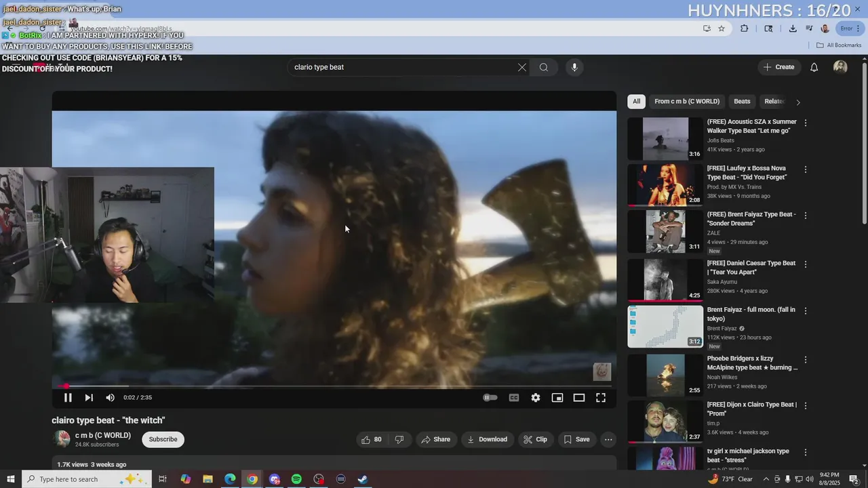Focus the YouTube search field
Image resolution: width=868 pixels, height=488 pixels.
click(x=403, y=67)
